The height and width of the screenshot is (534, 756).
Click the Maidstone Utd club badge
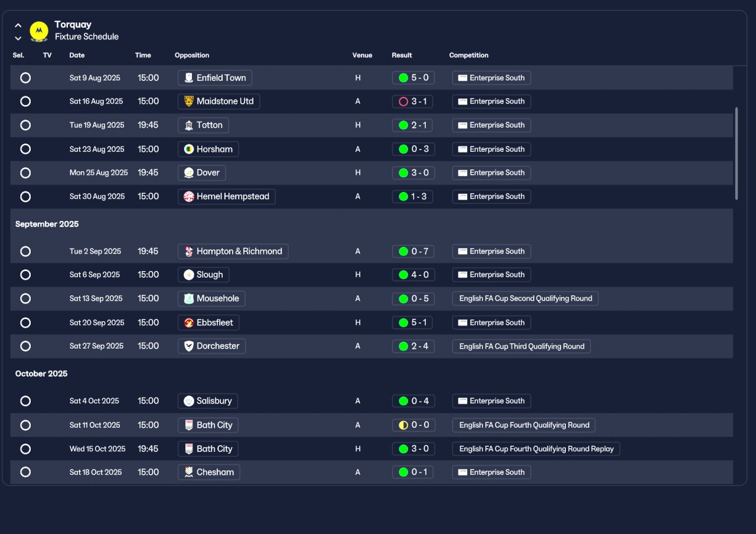click(x=188, y=101)
